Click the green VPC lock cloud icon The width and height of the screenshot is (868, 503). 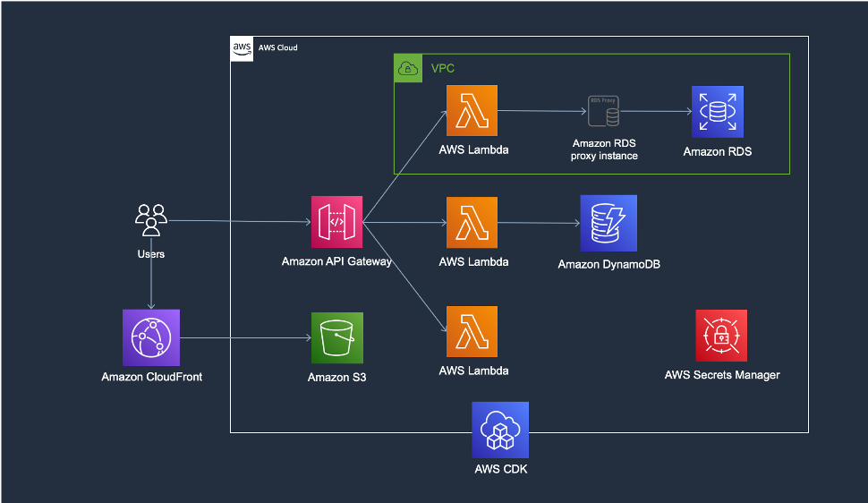pyautogui.click(x=408, y=68)
